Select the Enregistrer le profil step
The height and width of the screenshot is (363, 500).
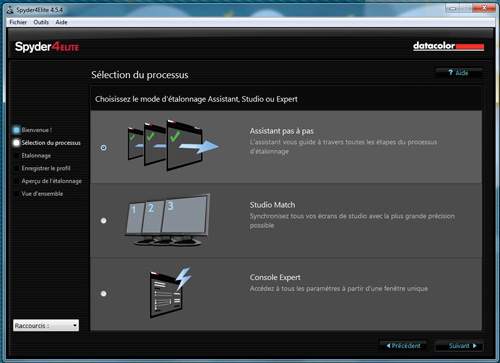42,168
